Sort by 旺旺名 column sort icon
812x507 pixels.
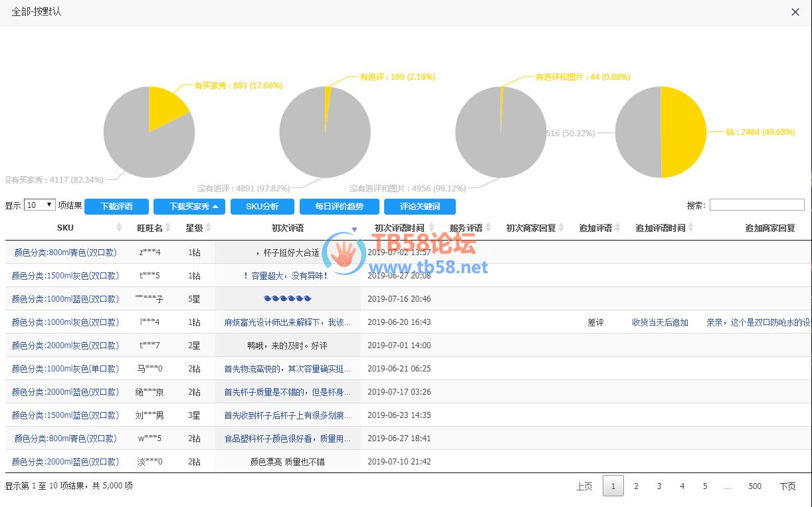coord(168,228)
